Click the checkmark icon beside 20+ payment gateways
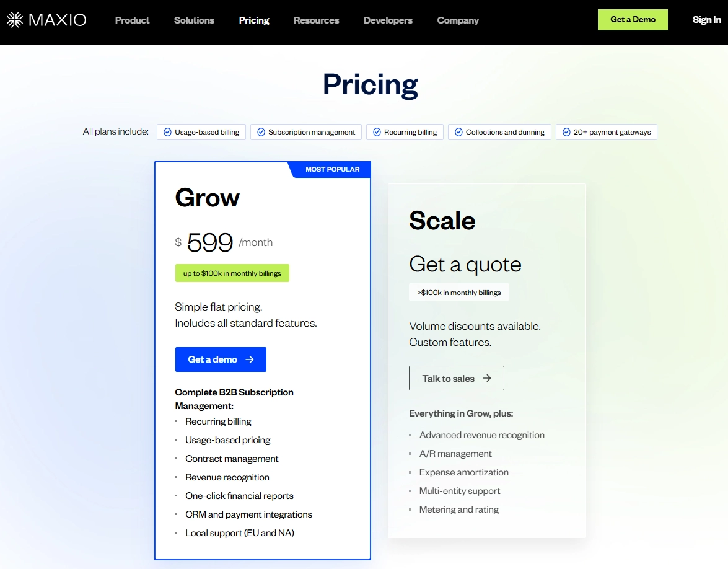 click(x=566, y=131)
